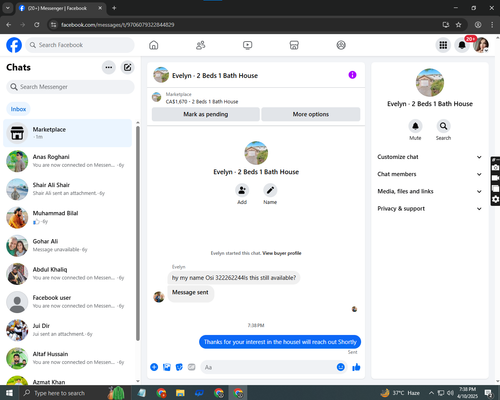Open chat with Jui Dir
500x400 pixels.
coord(68,330)
